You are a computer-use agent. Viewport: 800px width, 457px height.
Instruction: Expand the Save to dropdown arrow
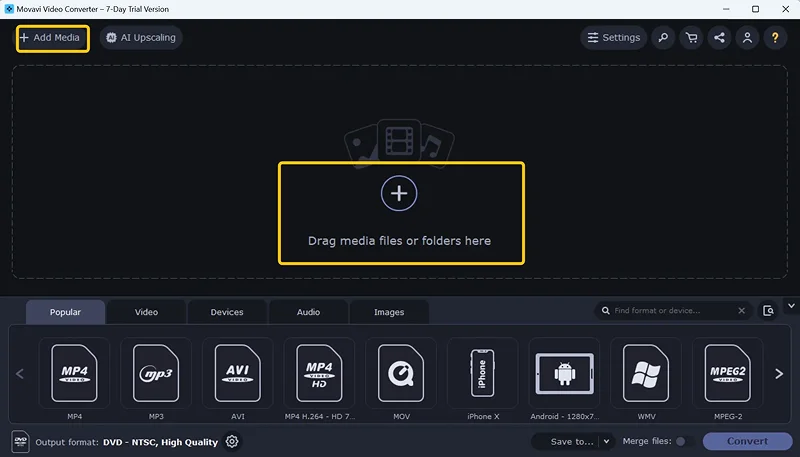coord(606,442)
